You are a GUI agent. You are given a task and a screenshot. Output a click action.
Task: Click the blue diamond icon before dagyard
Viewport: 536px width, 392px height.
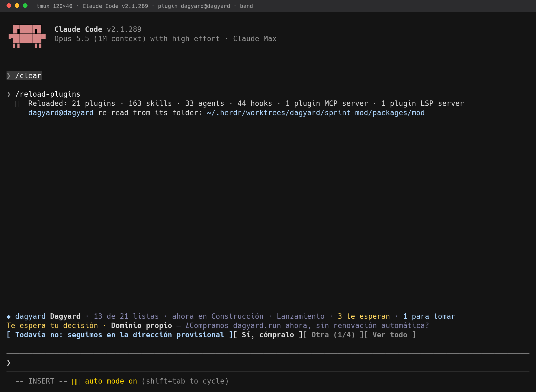(9, 317)
